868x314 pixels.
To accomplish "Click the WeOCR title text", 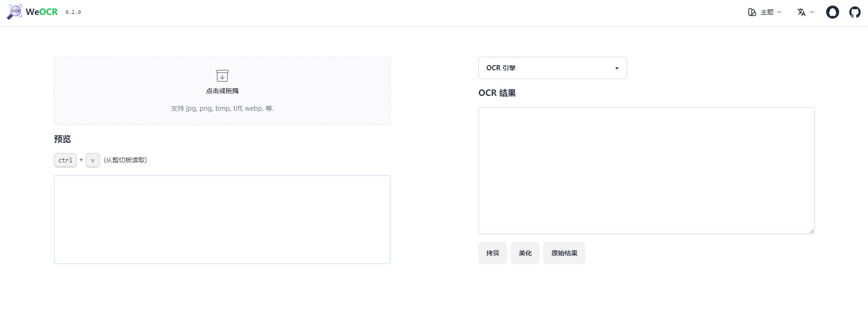I will 42,12.
